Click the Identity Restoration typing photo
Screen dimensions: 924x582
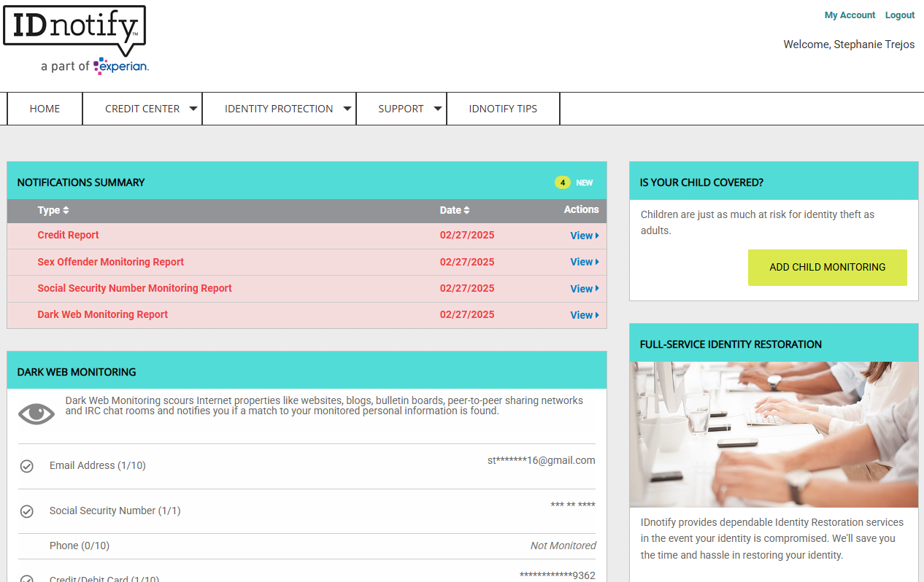774,435
